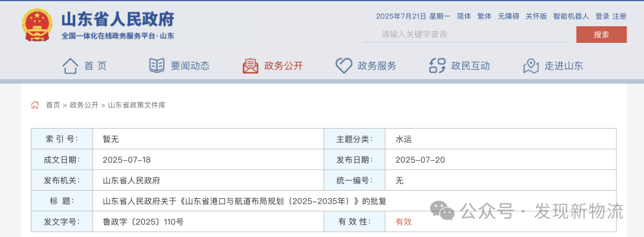
Task: Open the 智能机器人 assistant
Action: tap(571, 17)
